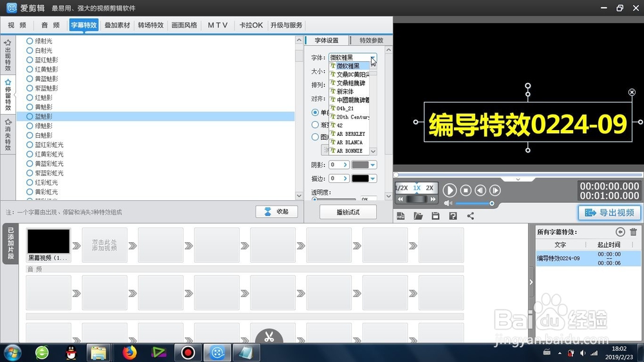Open project folder icon below preview
This screenshot has height=362, width=644.
point(418,216)
